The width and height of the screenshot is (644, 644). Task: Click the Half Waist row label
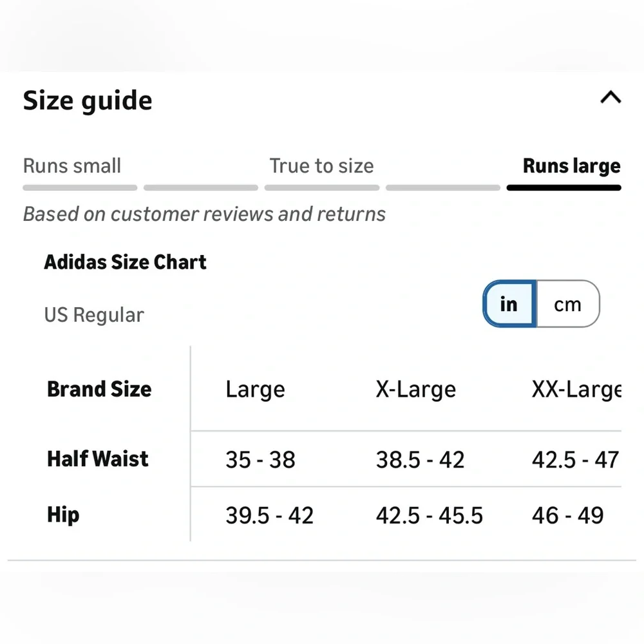[x=98, y=459]
